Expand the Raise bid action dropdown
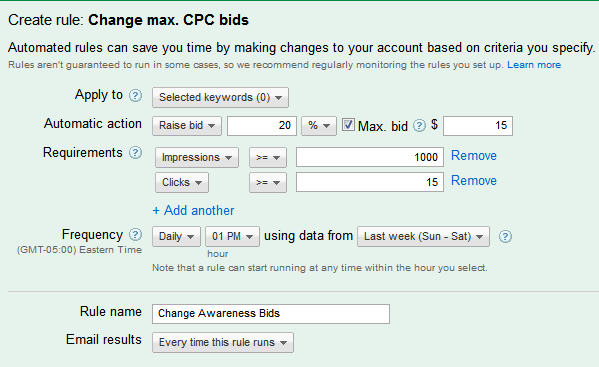 coord(187,126)
